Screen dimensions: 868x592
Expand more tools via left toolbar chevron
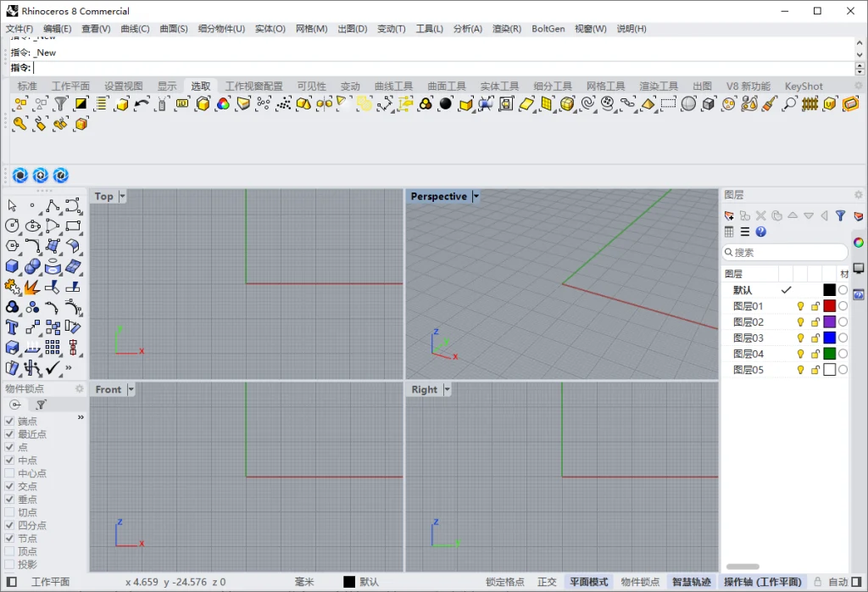[69, 367]
